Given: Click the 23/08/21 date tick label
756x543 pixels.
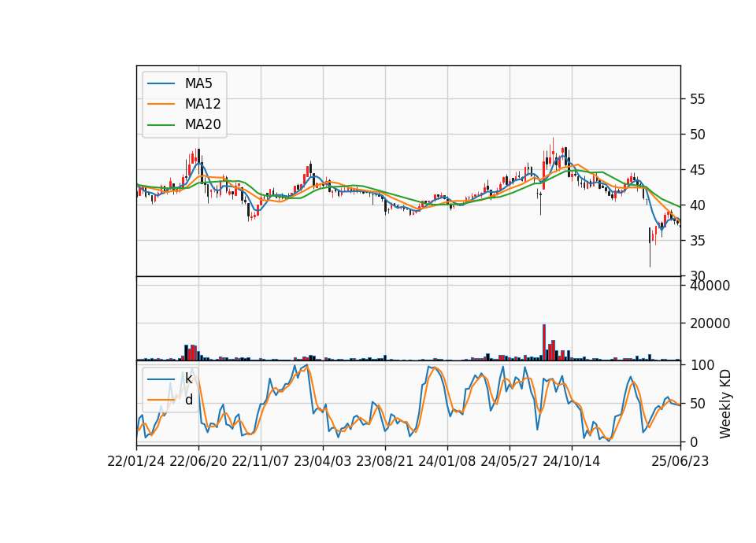Looking at the screenshot, I should tap(385, 461).
